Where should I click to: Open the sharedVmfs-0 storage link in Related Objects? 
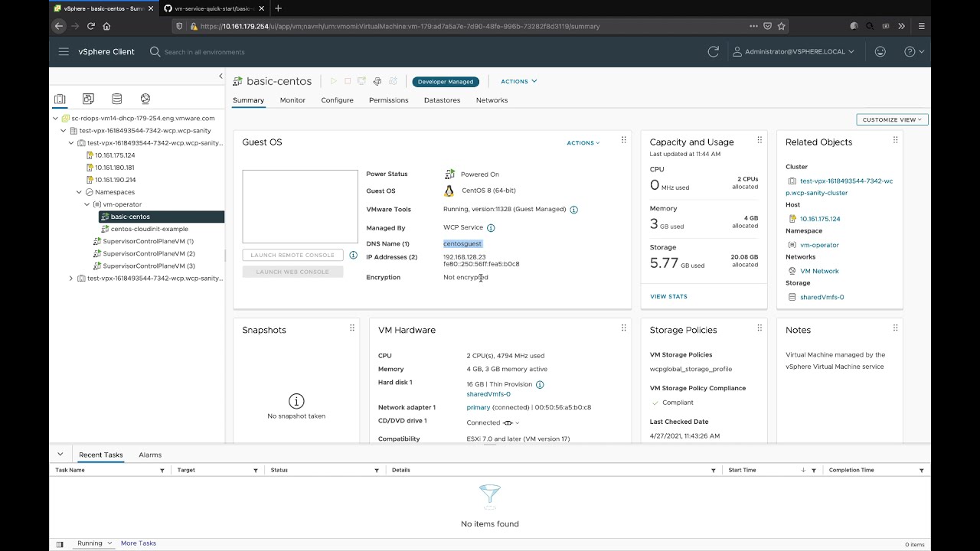[x=822, y=297]
